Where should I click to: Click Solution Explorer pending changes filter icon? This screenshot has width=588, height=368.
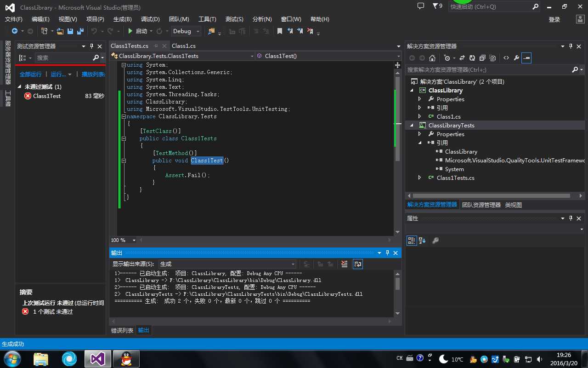[x=447, y=58]
